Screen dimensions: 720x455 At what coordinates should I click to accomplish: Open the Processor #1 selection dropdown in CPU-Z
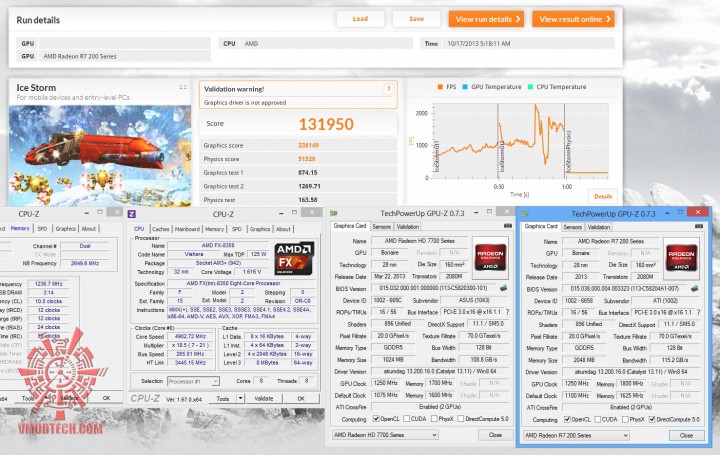point(193,381)
